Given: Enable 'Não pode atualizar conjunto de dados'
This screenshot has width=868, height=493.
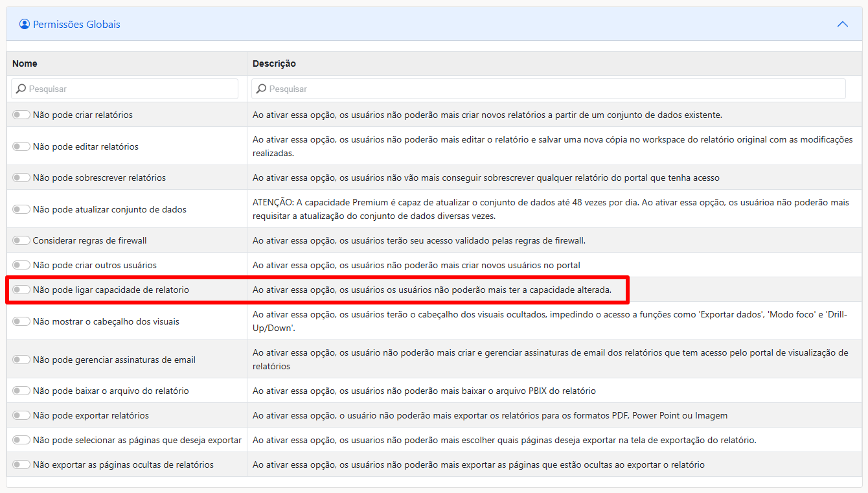Looking at the screenshot, I should [x=21, y=209].
